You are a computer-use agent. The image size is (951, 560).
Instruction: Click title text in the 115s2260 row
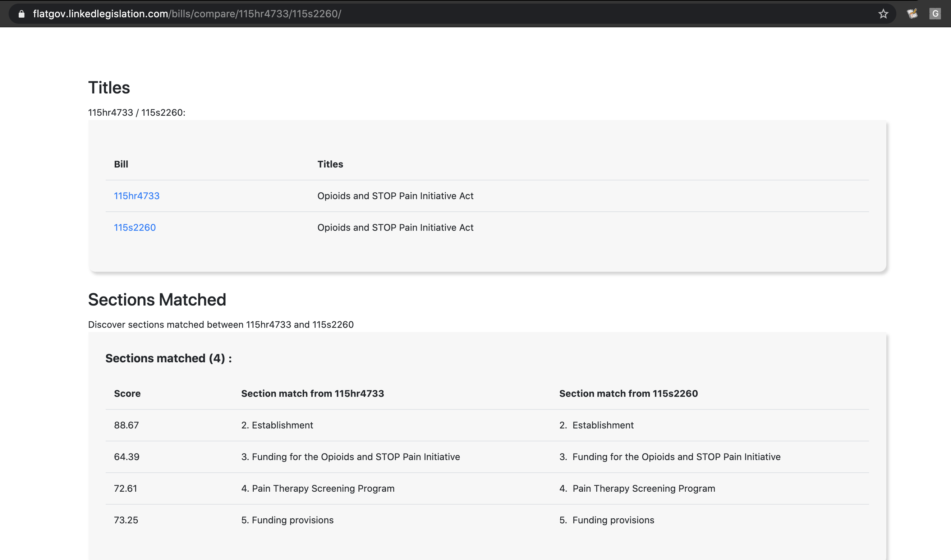tap(395, 228)
